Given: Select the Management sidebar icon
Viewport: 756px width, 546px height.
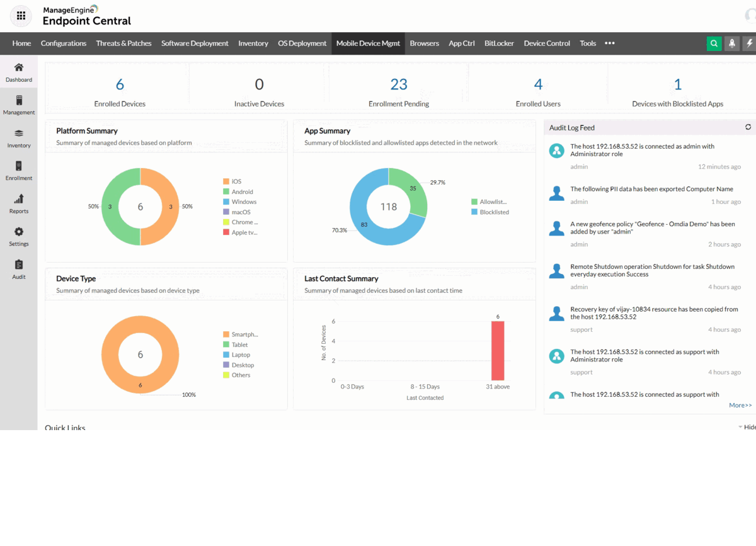Looking at the screenshot, I should (19, 105).
